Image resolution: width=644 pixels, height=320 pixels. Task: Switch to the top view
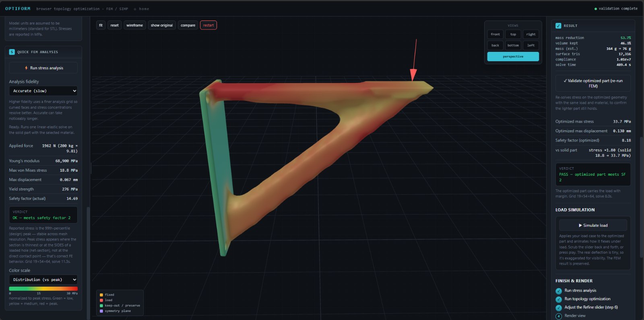[513, 35]
